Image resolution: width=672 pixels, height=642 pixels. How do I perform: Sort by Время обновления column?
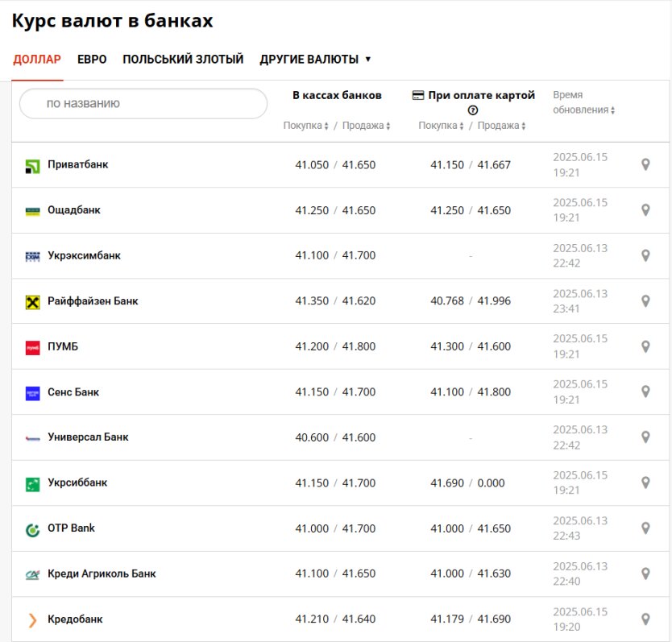[583, 102]
